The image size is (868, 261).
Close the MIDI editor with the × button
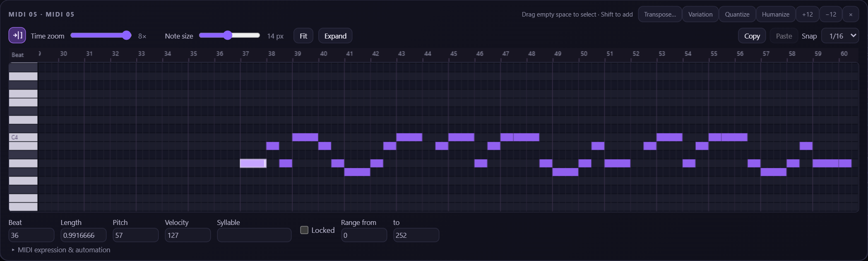point(851,14)
